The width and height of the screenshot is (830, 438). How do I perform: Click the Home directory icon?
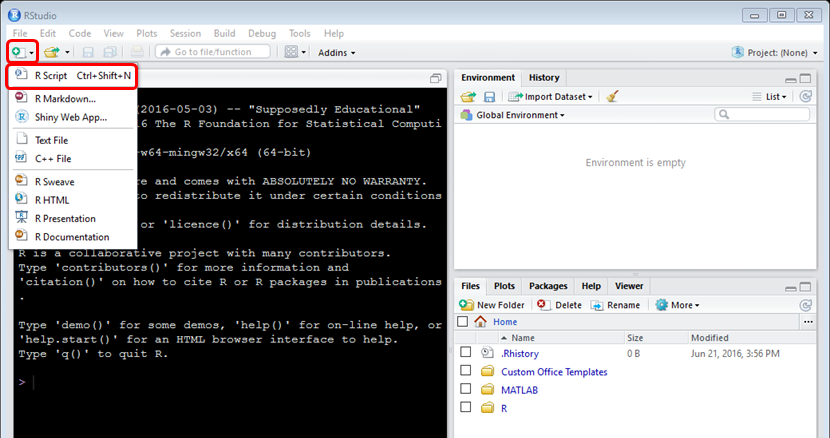pos(481,322)
